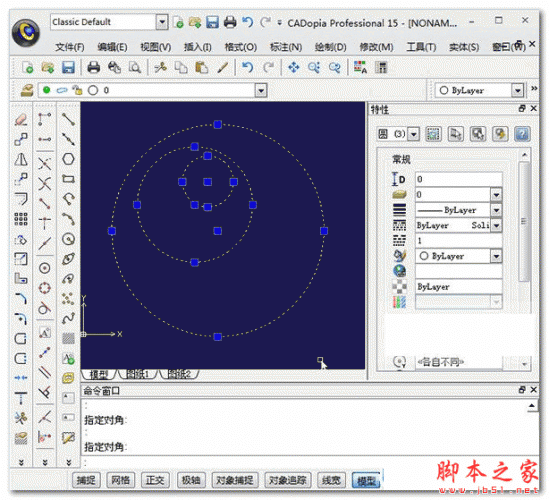
Task: Toggle the 对象捕捉 object snap button
Action: tap(235, 480)
